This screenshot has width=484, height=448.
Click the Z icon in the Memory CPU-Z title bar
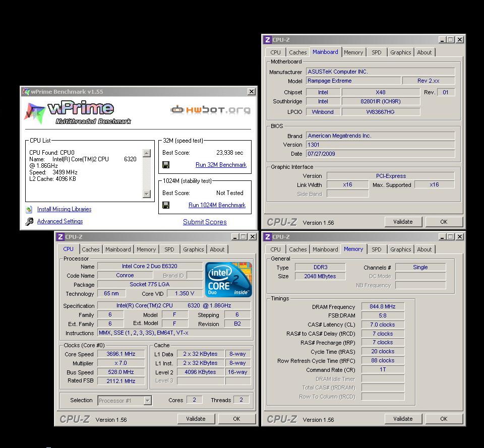pyautogui.click(x=267, y=237)
